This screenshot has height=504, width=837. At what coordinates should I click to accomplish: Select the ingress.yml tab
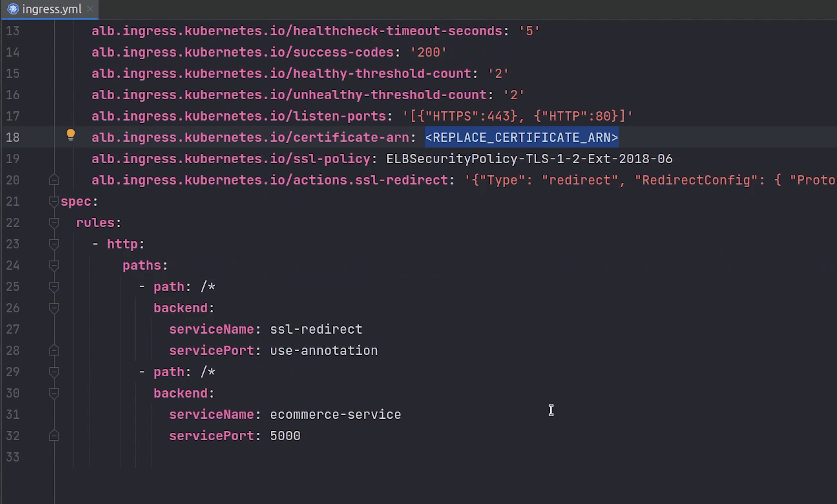[52, 9]
